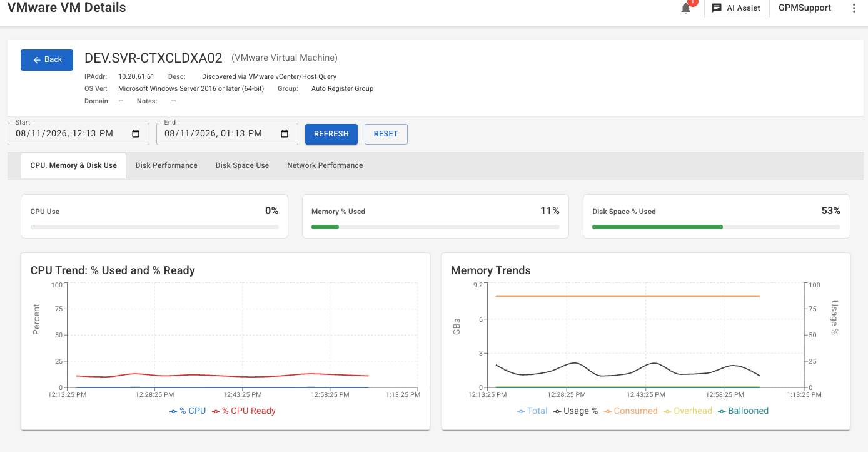Toggle the Total memory legend item
This screenshot has width=868, height=452.
532,411
